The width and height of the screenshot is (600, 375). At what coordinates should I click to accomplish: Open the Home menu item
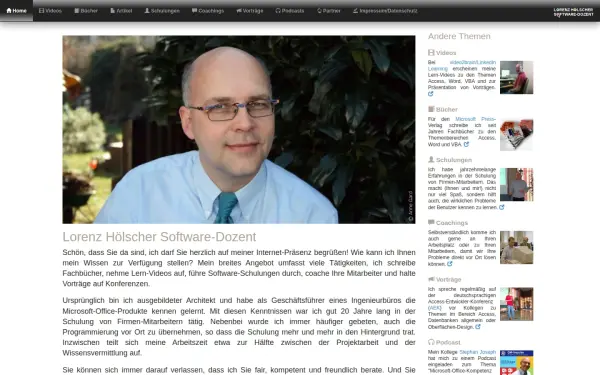(16, 11)
